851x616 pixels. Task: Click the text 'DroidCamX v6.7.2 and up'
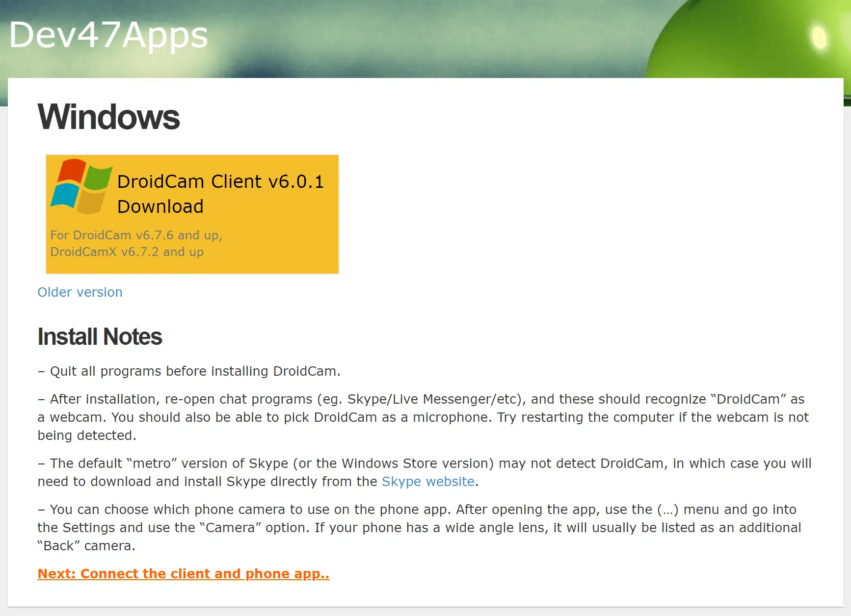point(127,252)
